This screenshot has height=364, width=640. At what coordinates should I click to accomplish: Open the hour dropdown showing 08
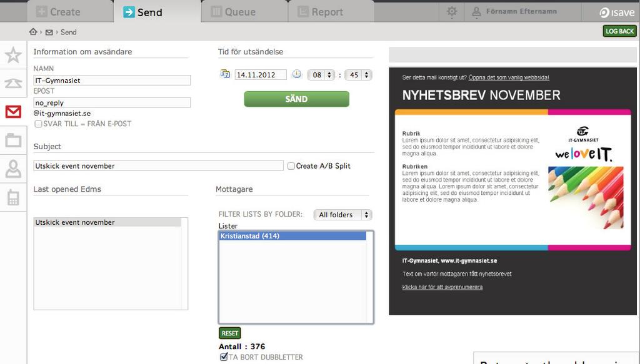tap(321, 75)
